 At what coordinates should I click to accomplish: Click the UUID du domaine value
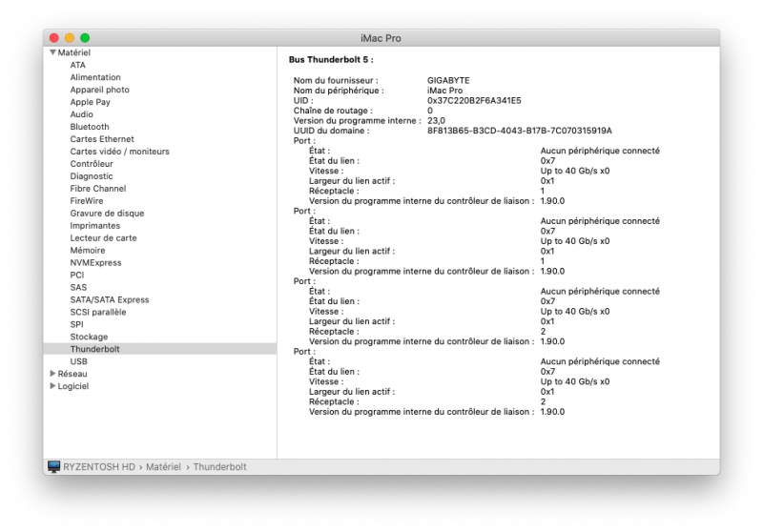click(x=519, y=131)
